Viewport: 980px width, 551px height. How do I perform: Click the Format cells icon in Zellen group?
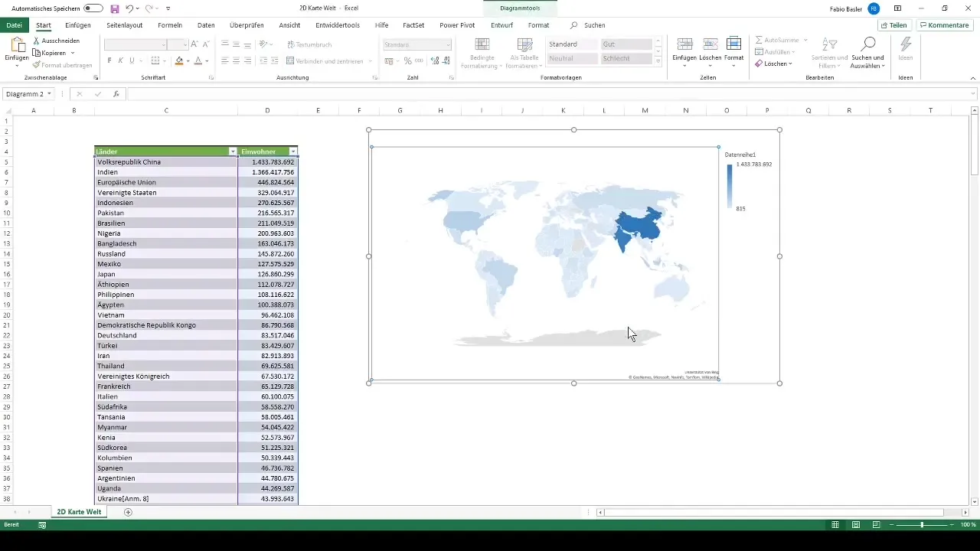(x=733, y=44)
